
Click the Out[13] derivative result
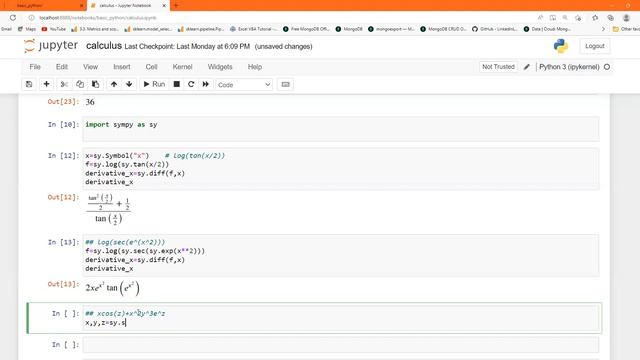(112, 288)
